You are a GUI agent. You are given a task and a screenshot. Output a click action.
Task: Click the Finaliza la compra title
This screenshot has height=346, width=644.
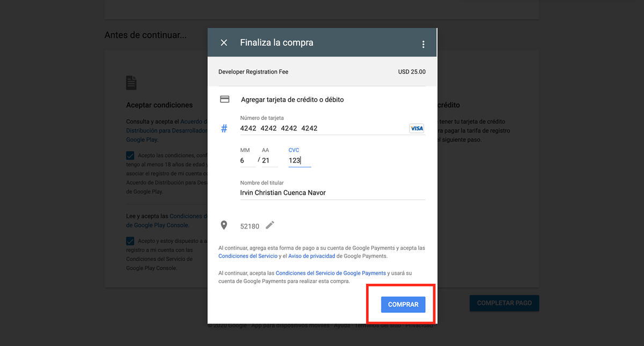[276, 43]
